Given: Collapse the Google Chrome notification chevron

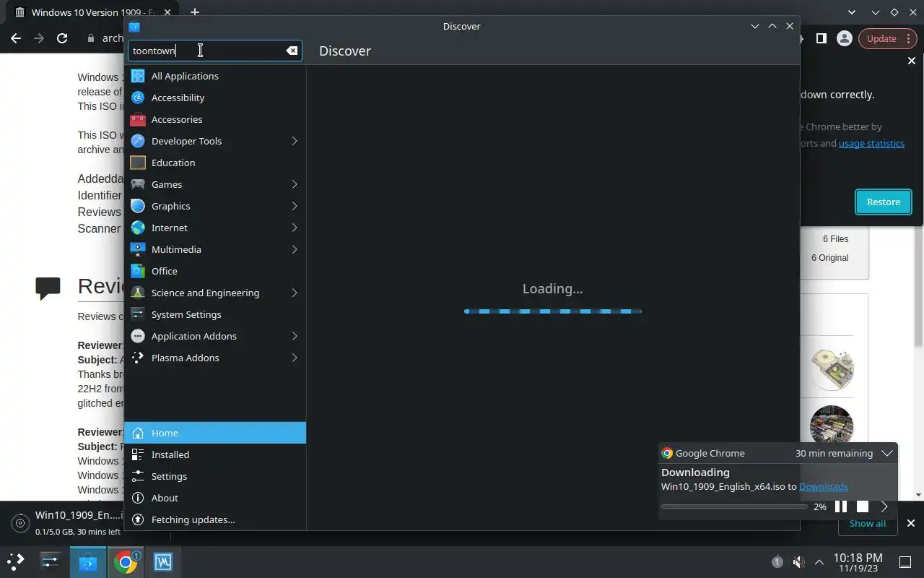Looking at the screenshot, I should (x=887, y=453).
